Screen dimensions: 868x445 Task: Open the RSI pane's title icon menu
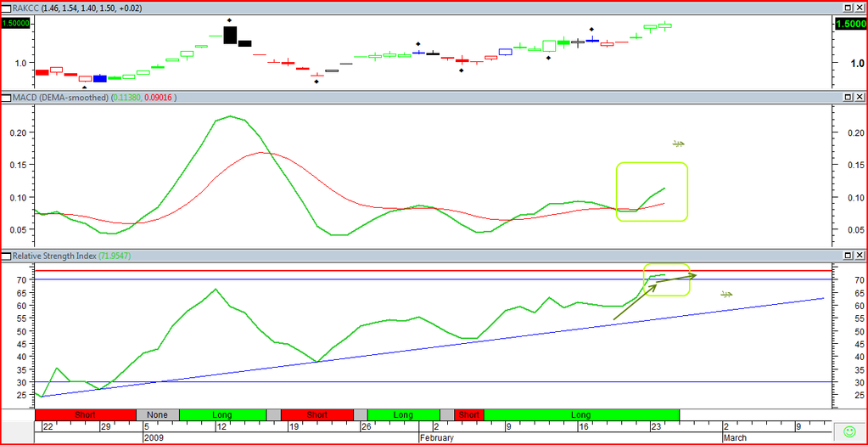click(6, 256)
